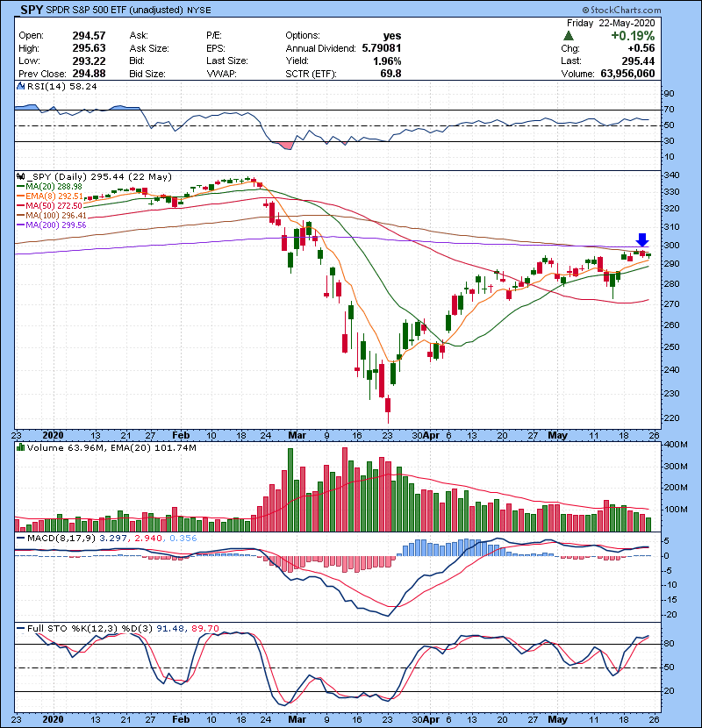Click the Low value 293.22
Screen dimensions: 702x728
tap(89, 61)
